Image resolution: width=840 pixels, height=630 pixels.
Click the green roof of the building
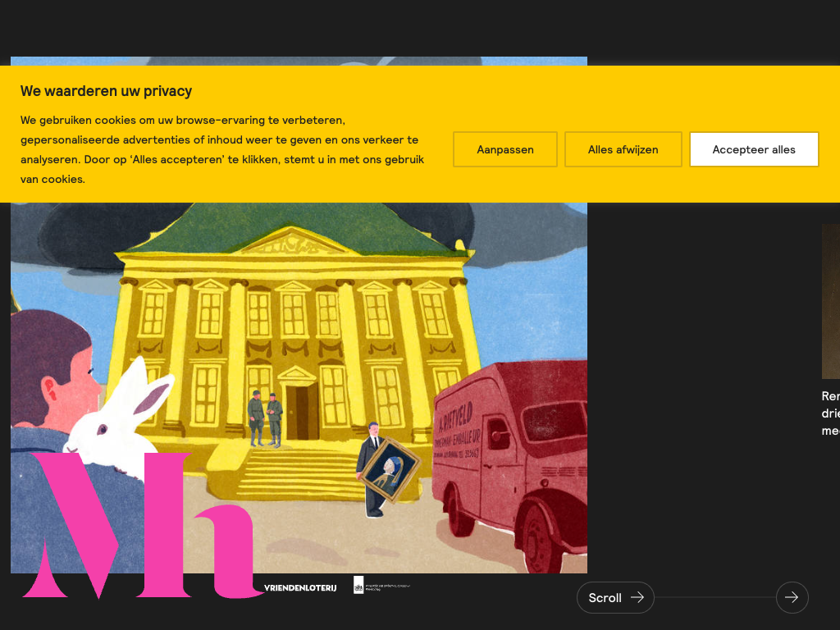[x=287, y=221]
